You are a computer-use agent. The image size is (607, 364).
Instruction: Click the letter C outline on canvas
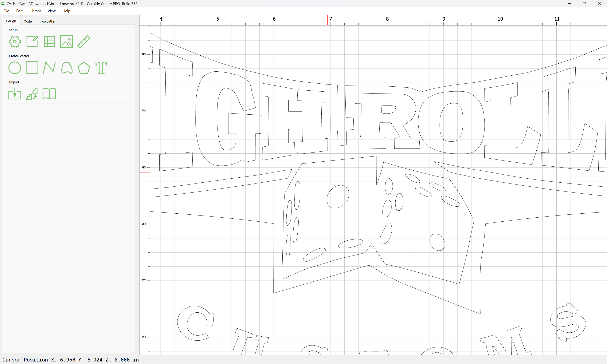pyautogui.click(x=196, y=323)
